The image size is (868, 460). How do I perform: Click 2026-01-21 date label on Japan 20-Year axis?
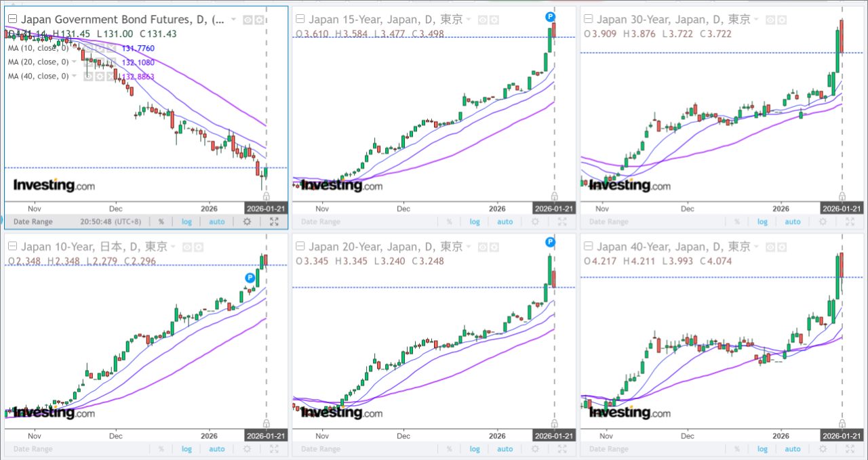point(554,436)
